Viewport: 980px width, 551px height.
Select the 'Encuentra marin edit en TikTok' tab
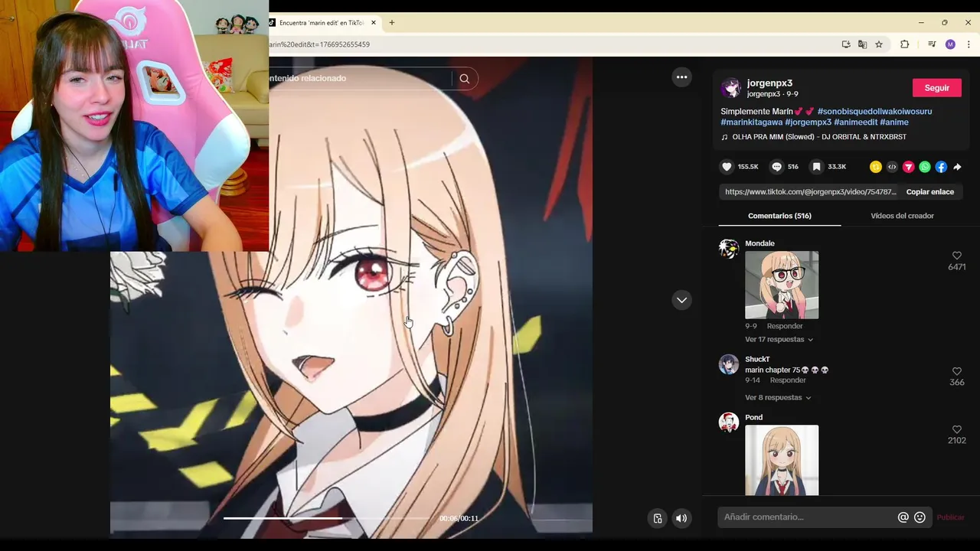(x=322, y=23)
